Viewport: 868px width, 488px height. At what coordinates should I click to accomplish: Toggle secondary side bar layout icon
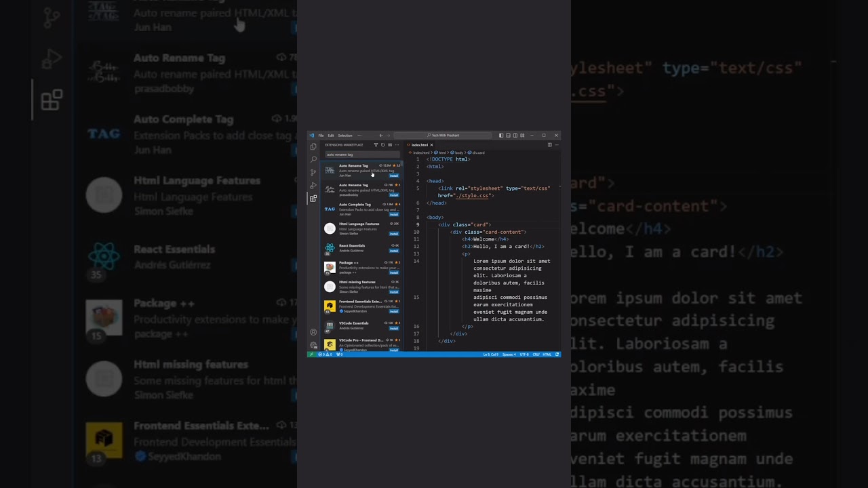click(515, 136)
